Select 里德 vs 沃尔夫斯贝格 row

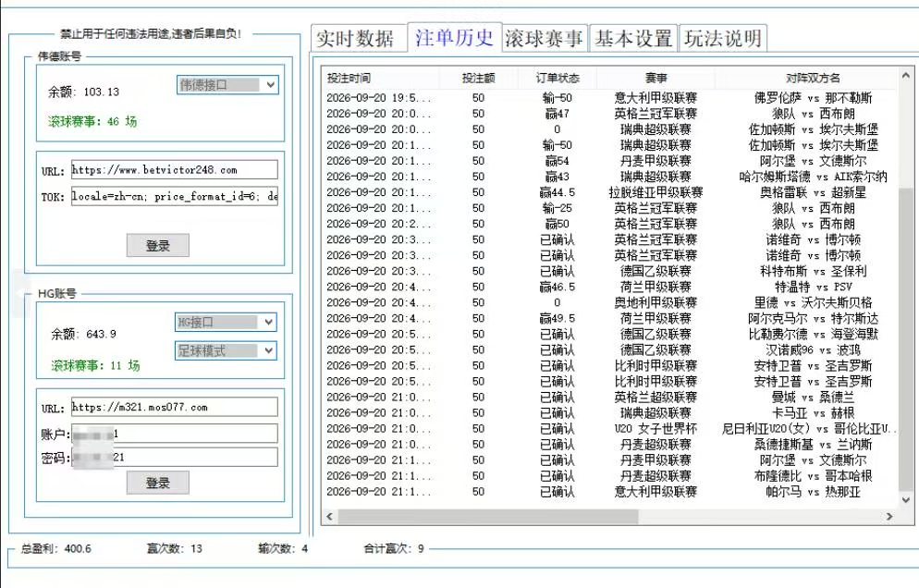click(x=609, y=302)
